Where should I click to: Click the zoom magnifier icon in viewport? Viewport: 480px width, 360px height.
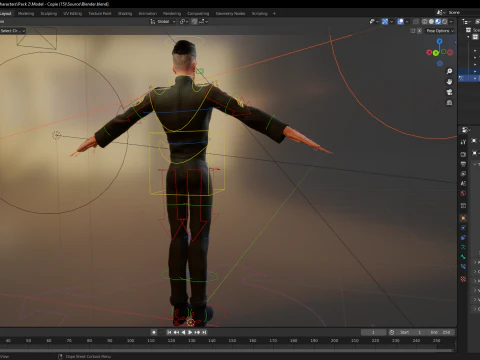449,71
